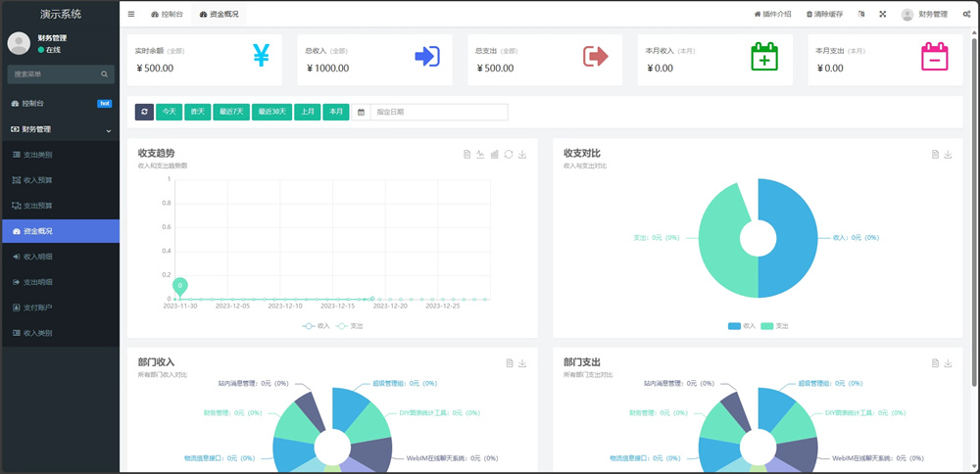
Task: Go to 支出明细 in sidebar
Action: point(60,282)
